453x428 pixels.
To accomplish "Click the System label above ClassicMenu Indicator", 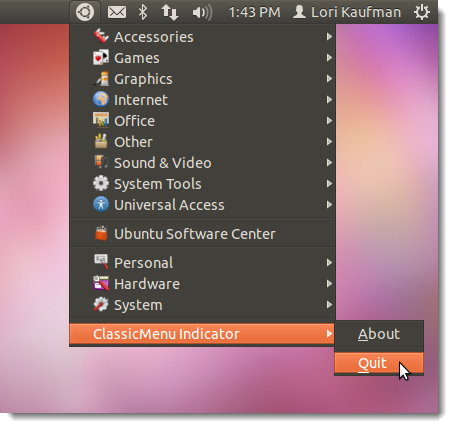I will pyautogui.click(x=138, y=305).
